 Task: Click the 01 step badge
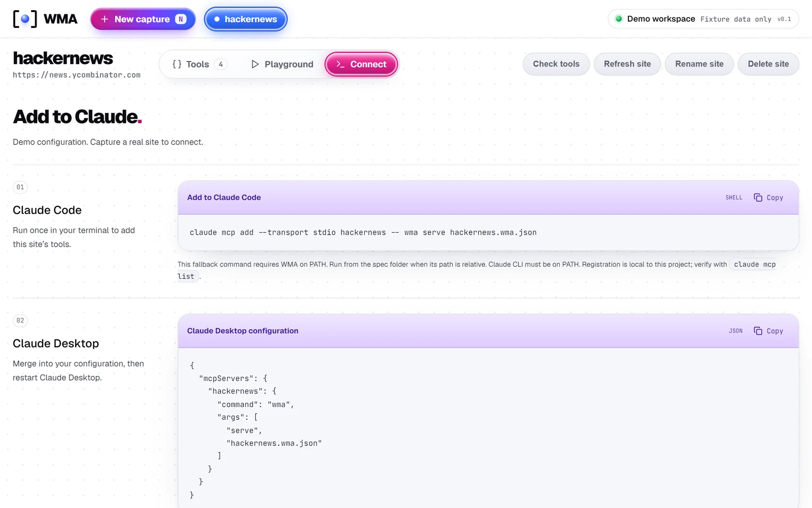coord(20,187)
